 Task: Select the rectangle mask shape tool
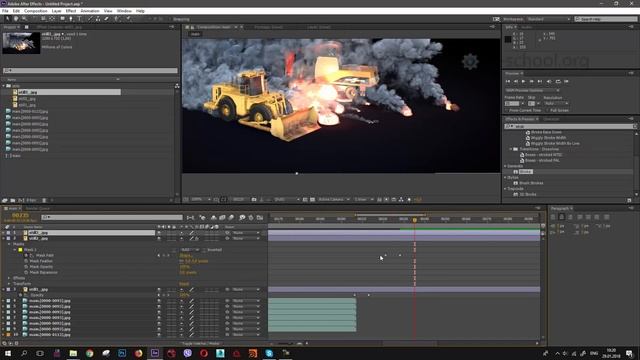[x=62, y=19]
